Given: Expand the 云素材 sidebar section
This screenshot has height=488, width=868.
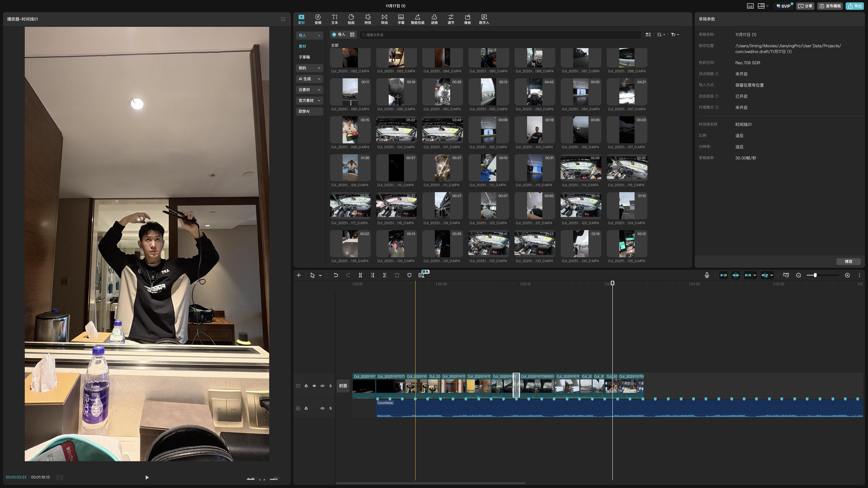Looking at the screenshot, I should 309,90.
